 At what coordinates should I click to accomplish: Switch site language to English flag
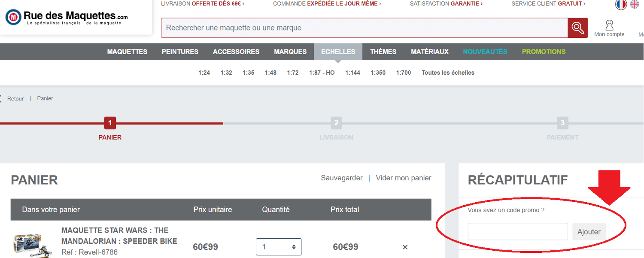[x=635, y=4]
